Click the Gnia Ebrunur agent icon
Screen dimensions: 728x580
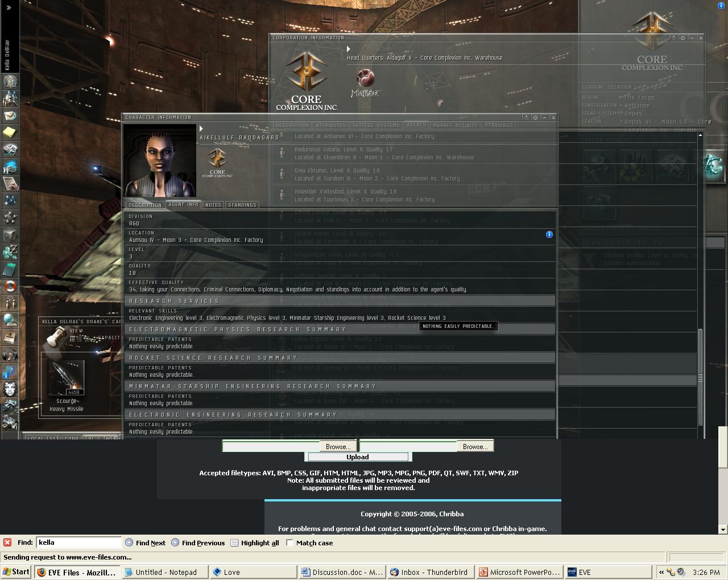282,174
